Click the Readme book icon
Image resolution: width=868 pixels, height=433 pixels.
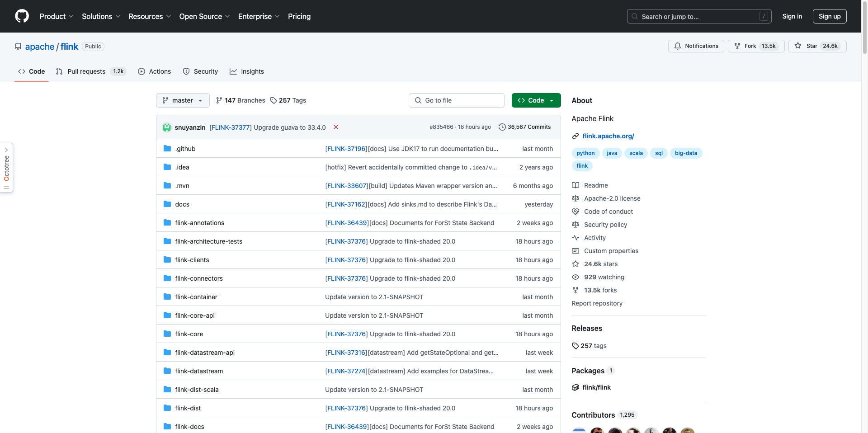click(576, 185)
